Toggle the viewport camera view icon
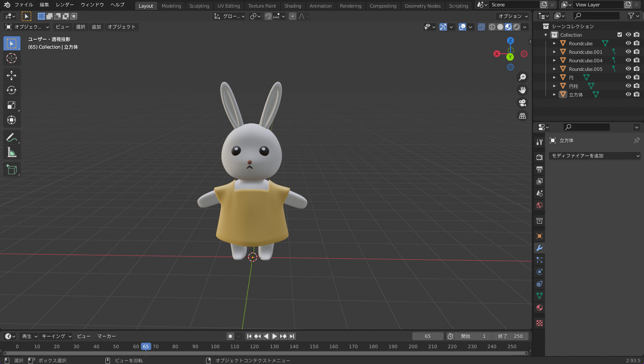Image resolution: width=644 pixels, height=364 pixels. (x=522, y=102)
